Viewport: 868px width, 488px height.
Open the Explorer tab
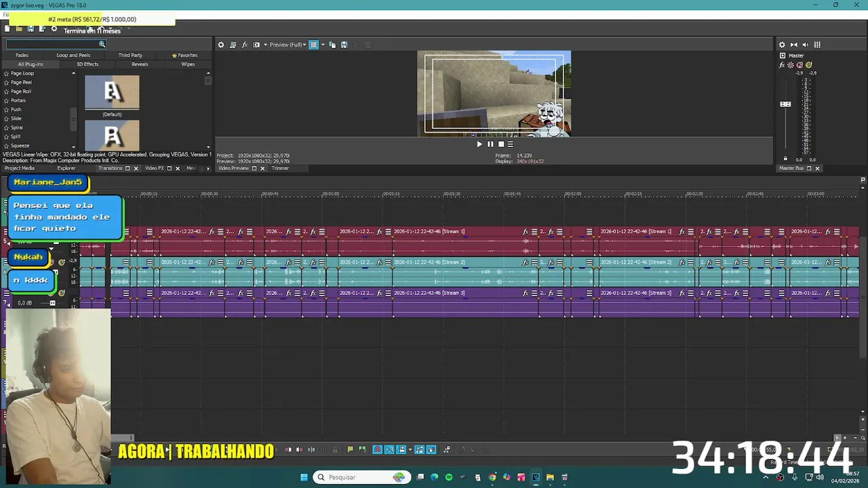(x=66, y=168)
